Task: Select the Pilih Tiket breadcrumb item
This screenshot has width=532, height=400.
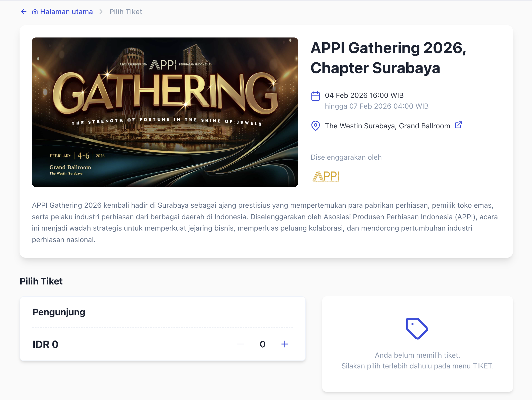Action: point(126,12)
